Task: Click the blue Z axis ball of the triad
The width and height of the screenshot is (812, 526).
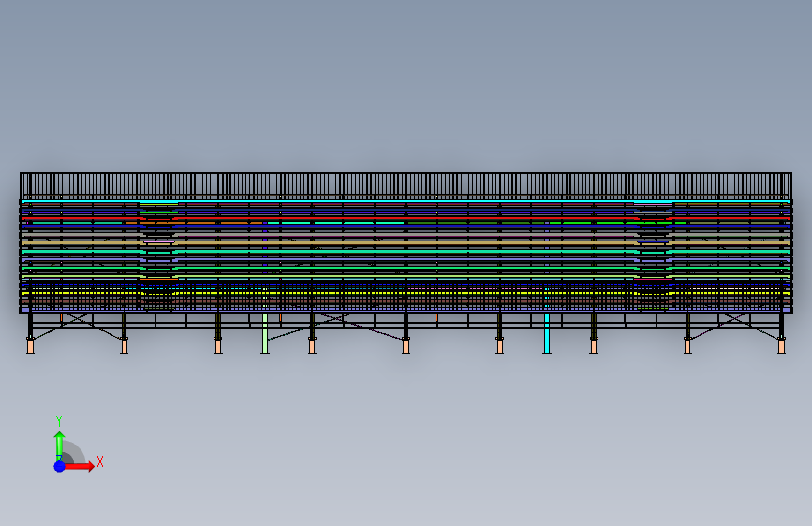Action: click(x=60, y=466)
